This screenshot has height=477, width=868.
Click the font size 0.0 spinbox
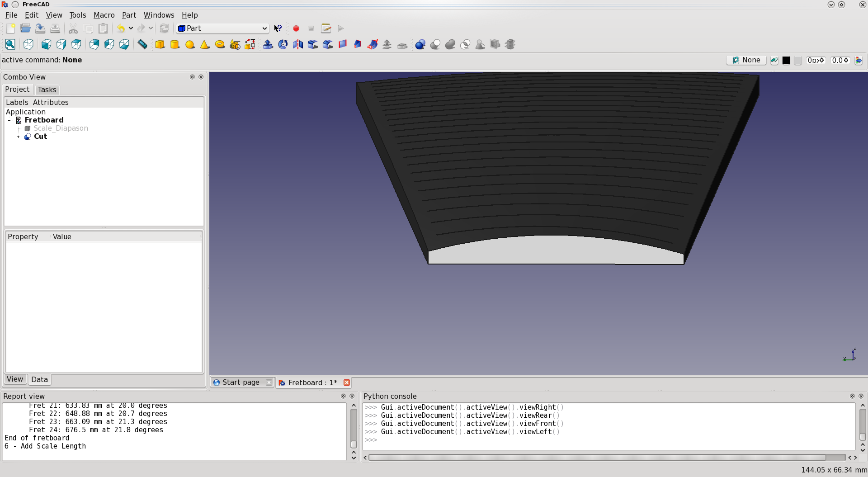coord(840,60)
